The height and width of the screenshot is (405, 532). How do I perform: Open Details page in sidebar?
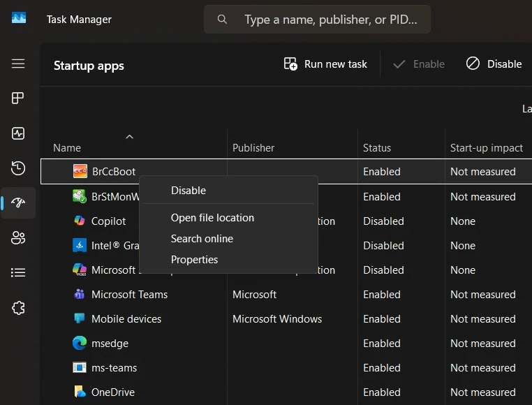18,272
